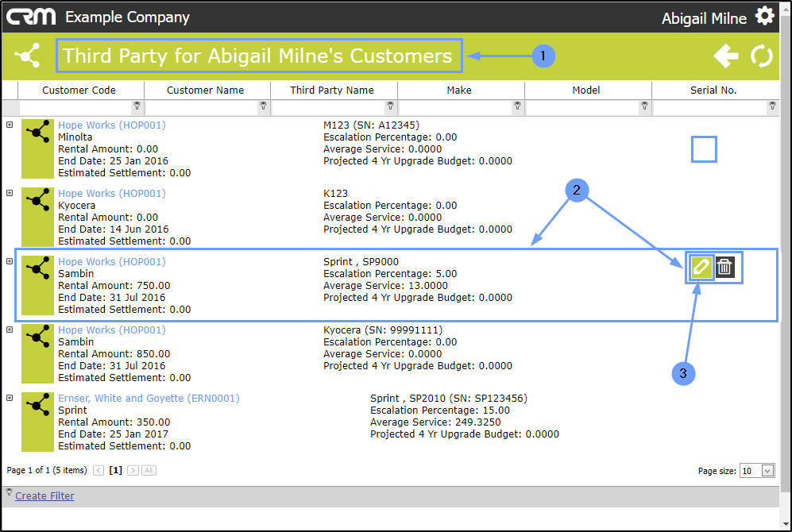Image resolution: width=792 pixels, height=532 pixels.
Task: Click the Create Filter link
Action: [44, 495]
